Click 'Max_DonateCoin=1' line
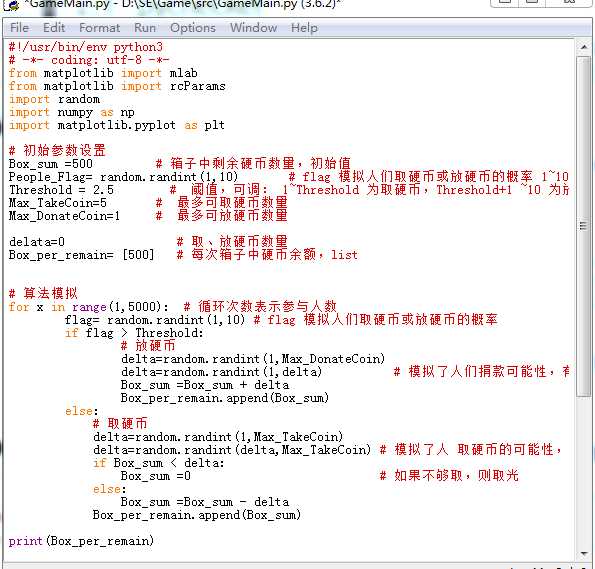Image resolution: width=595 pixels, height=569 pixels. (65, 216)
